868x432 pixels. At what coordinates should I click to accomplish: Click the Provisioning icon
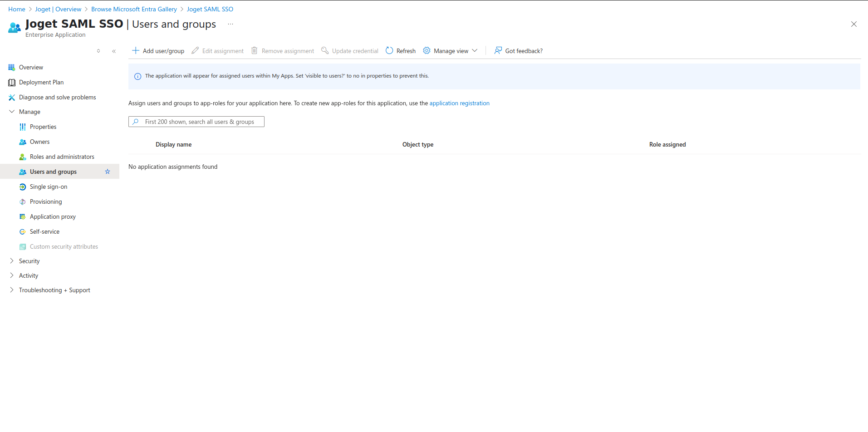tap(23, 201)
